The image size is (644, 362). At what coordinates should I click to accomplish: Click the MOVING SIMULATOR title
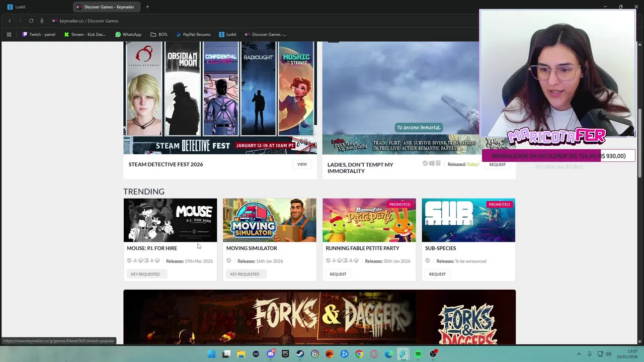coord(252,248)
